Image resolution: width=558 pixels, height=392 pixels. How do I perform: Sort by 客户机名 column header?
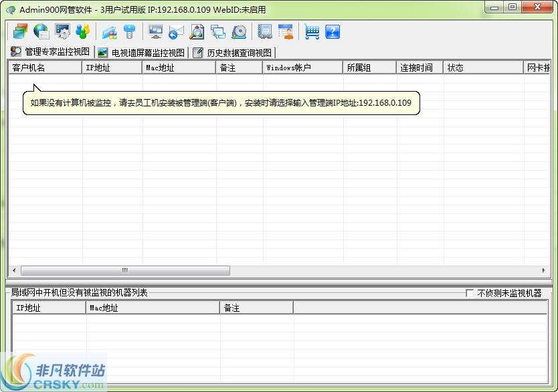[x=45, y=68]
